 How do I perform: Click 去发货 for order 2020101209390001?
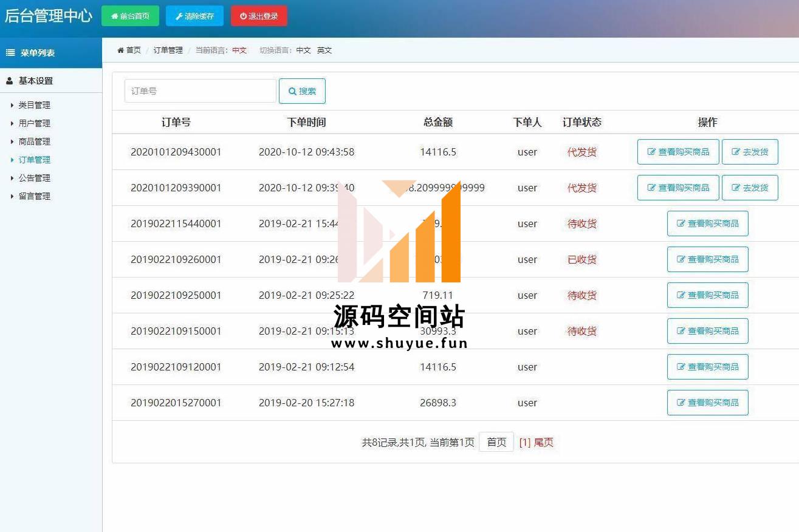[x=750, y=188]
